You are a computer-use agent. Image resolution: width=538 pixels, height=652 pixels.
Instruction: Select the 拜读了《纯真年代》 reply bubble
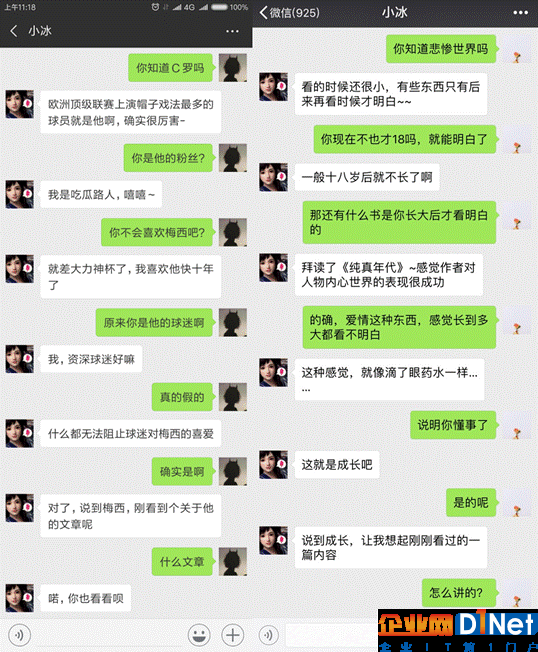(389, 274)
